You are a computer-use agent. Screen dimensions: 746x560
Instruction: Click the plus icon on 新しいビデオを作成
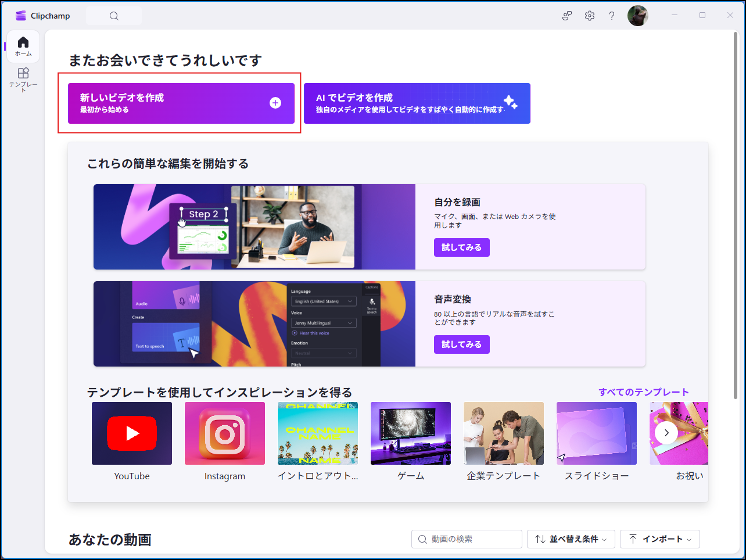tap(275, 103)
